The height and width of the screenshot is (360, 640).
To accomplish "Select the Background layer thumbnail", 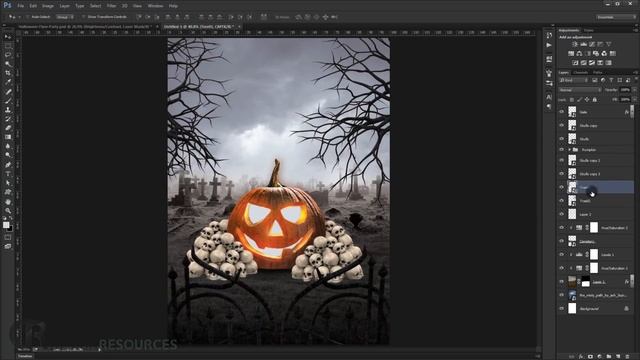I will point(572,309).
